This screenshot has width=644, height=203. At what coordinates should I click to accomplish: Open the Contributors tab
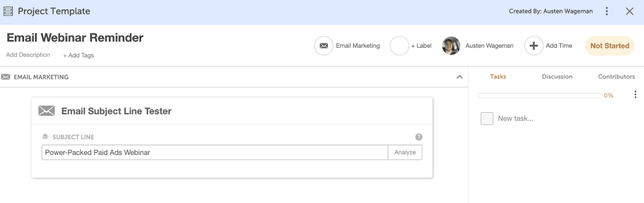coord(616,77)
